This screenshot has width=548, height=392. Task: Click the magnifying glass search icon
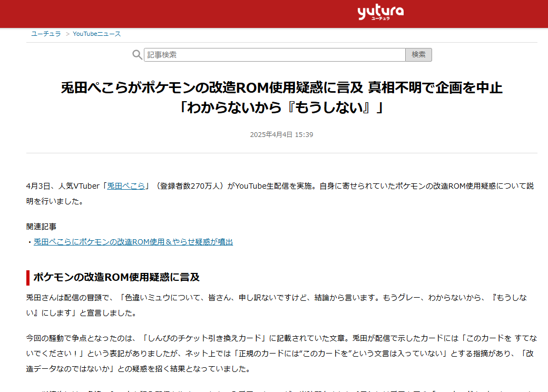pos(137,54)
